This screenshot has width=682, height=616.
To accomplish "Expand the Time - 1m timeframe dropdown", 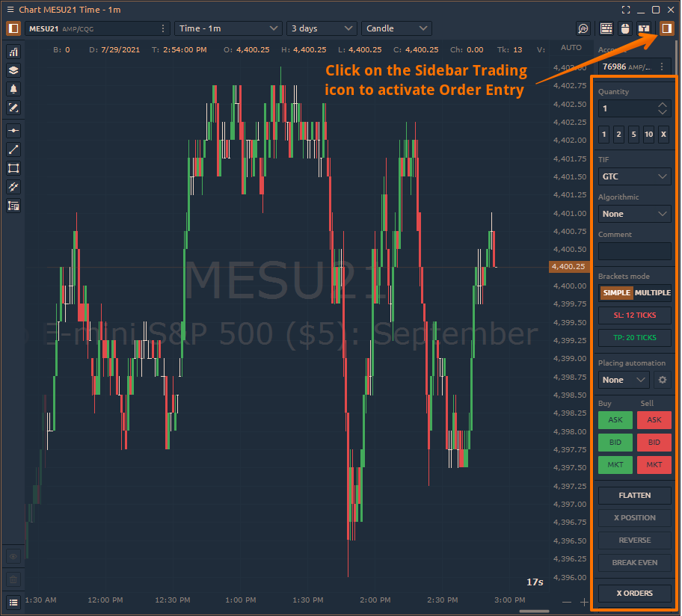I will point(228,28).
